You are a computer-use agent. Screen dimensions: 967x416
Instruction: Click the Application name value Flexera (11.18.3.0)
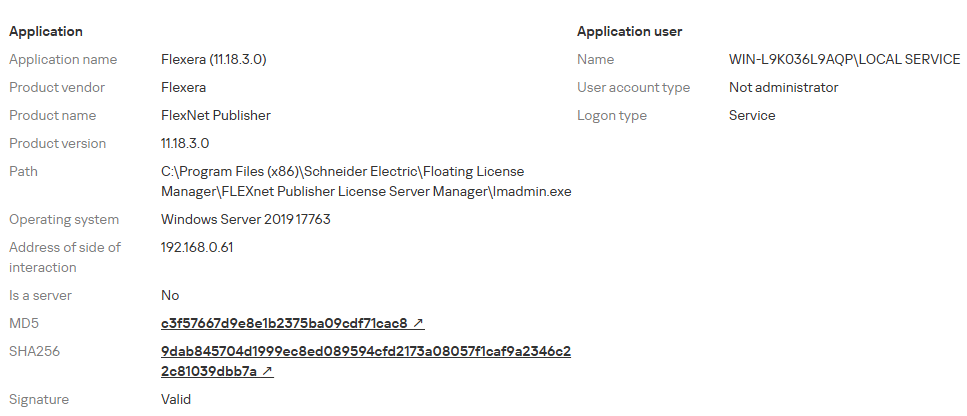point(213,60)
